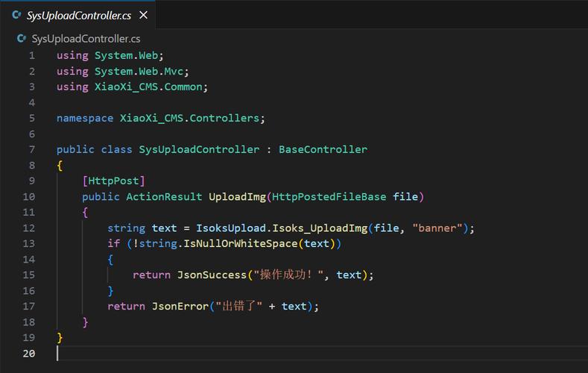
Task: Click the JsonSuccess method call
Action: (211, 275)
